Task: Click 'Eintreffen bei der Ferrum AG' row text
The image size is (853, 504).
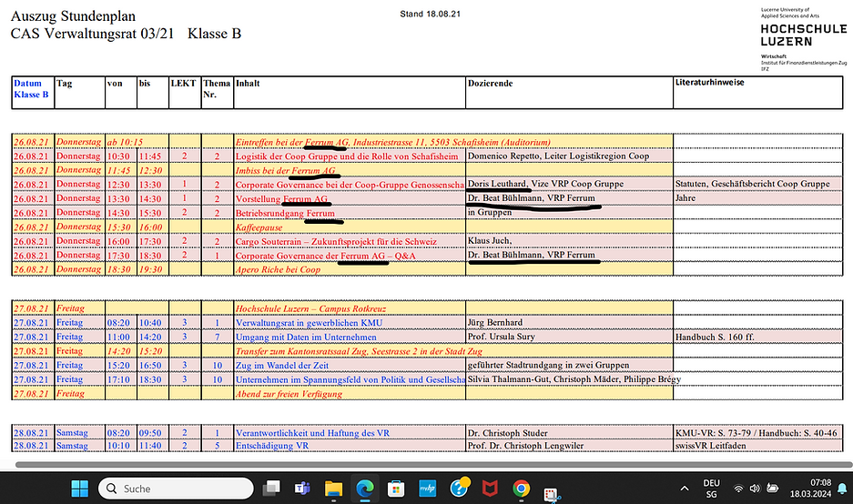Action: click(x=392, y=143)
